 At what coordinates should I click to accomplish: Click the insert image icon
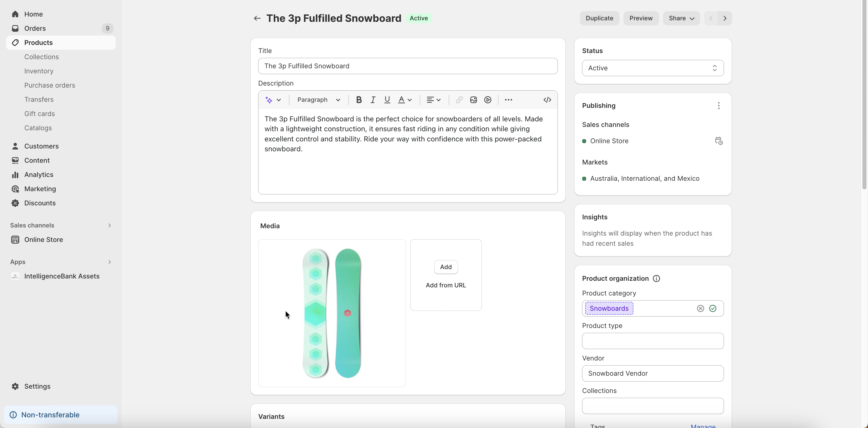[x=473, y=100]
